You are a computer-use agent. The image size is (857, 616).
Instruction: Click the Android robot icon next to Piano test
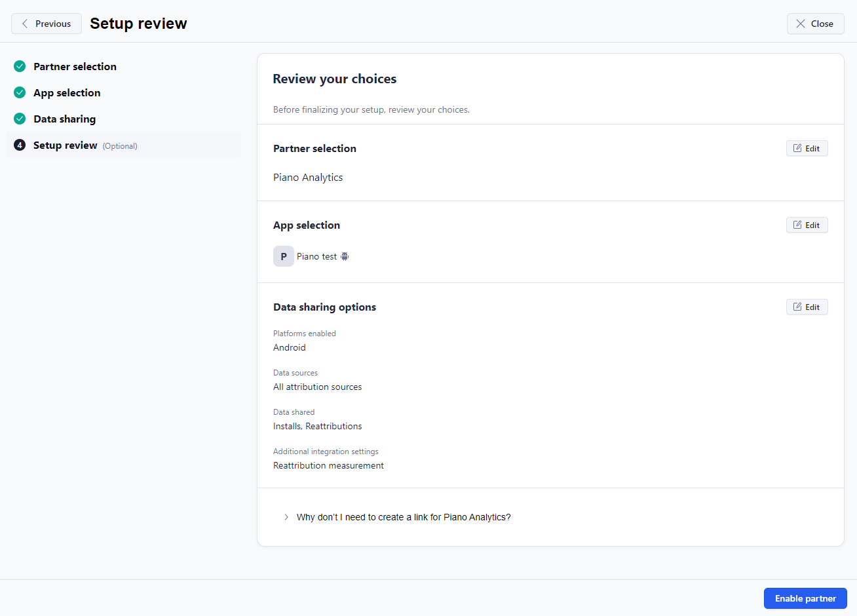coord(345,256)
